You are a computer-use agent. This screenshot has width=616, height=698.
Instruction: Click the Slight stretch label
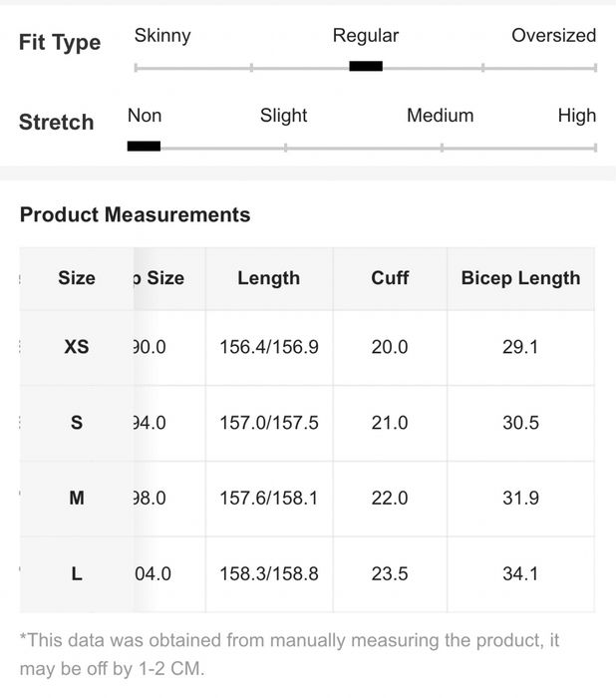[x=283, y=116]
